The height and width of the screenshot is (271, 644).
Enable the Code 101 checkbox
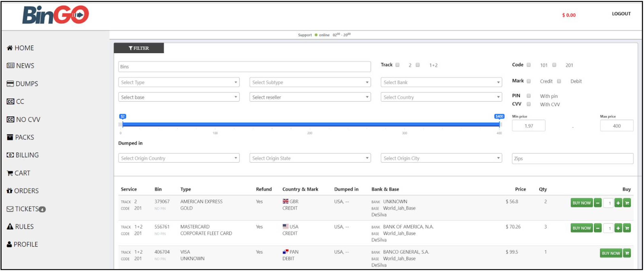point(529,65)
